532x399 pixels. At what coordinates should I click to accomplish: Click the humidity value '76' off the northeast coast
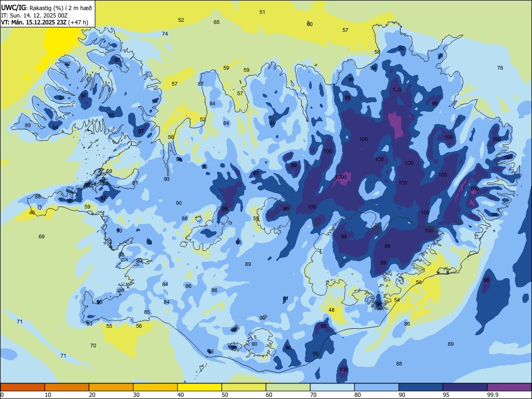(x=500, y=68)
